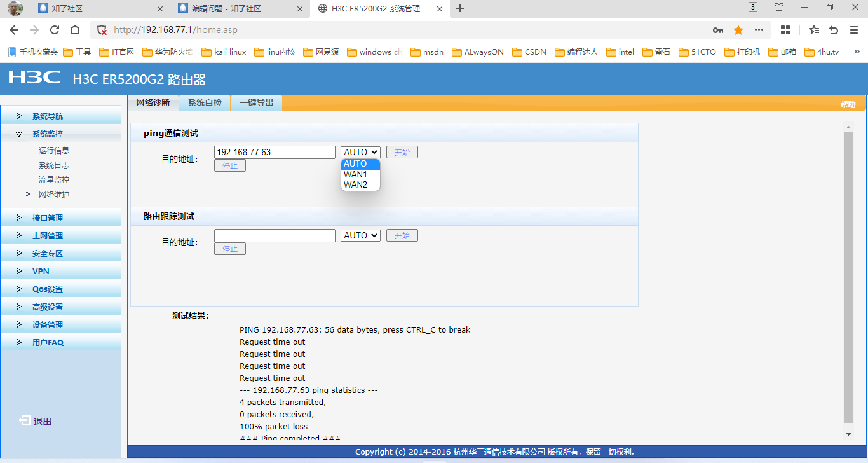Click 开始 to start the ping test
This screenshot has height=463, width=868.
coord(402,153)
